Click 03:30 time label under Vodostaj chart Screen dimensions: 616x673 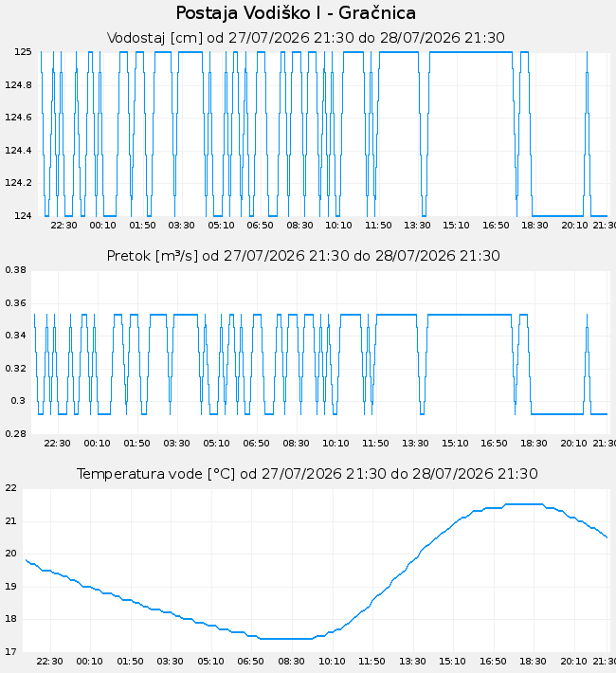tap(181, 226)
